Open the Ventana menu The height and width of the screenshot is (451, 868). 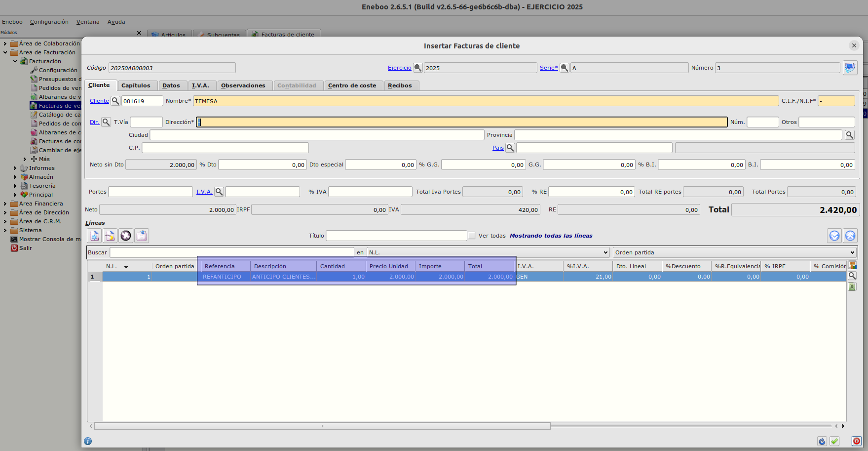click(x=88, y=22)
